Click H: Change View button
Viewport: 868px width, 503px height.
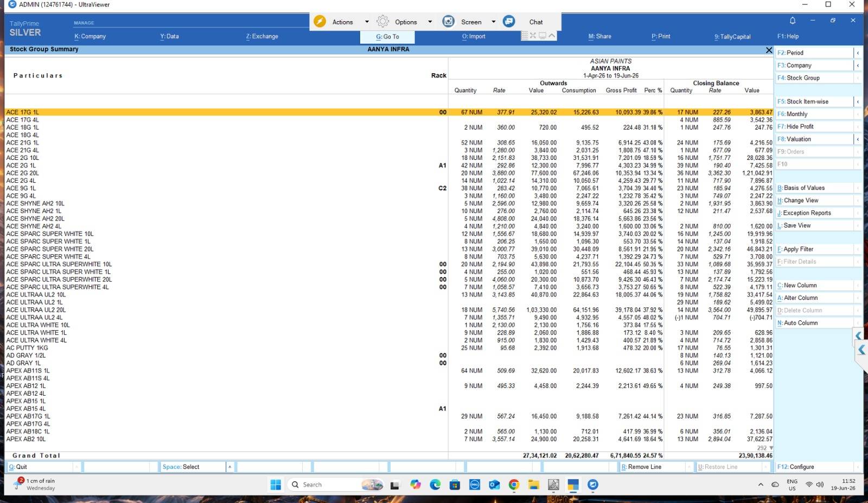[814, 200]
